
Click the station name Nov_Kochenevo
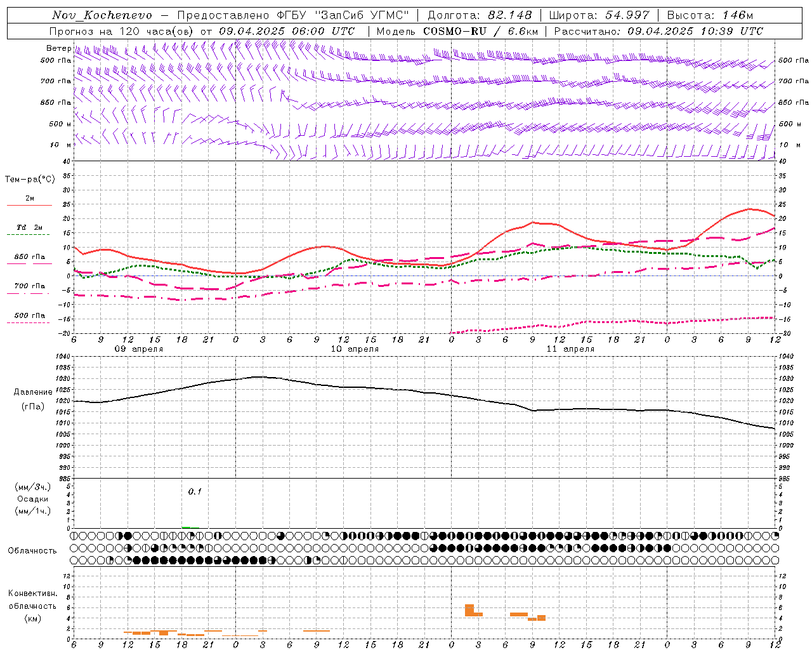[102, 15]
